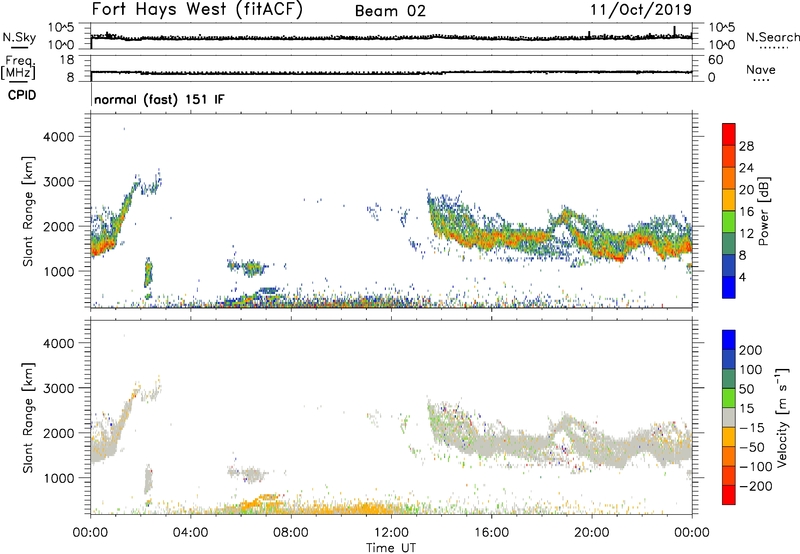800x554 pixels.
Task: Click the −50 tick on Velocity colorbar
Action: pyautogui.click(x=752, y=447)
